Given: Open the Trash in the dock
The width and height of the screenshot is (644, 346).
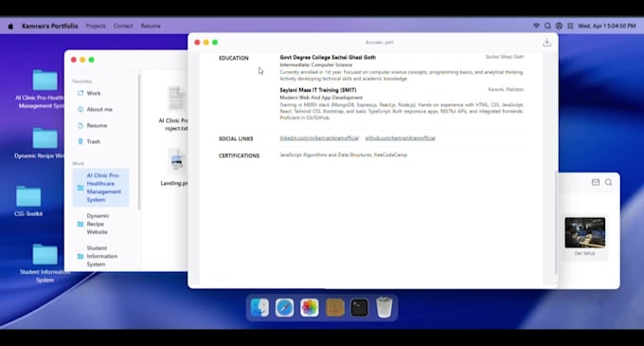Looking at the screenshot, I should (384, 307).
